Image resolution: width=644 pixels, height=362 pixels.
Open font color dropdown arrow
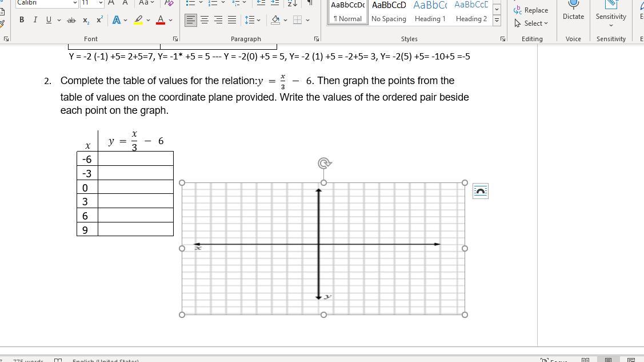170,19
